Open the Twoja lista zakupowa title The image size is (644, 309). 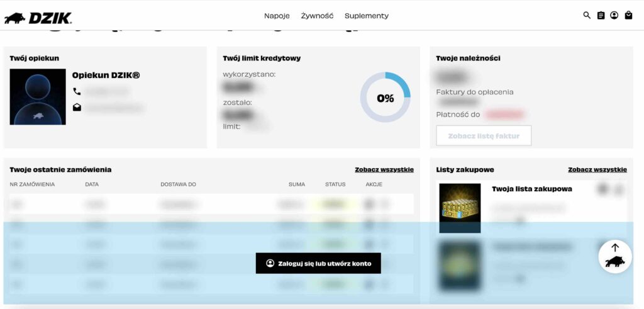(532, 189)
